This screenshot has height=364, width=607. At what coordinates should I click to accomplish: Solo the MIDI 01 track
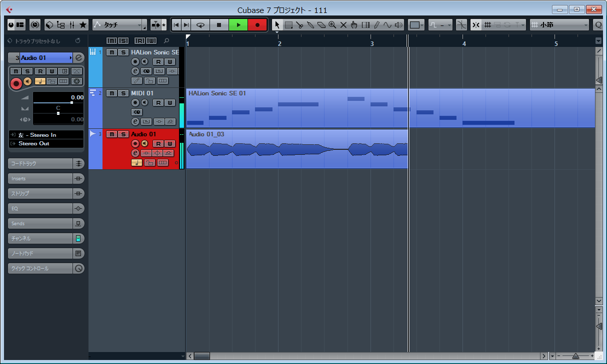123,93
